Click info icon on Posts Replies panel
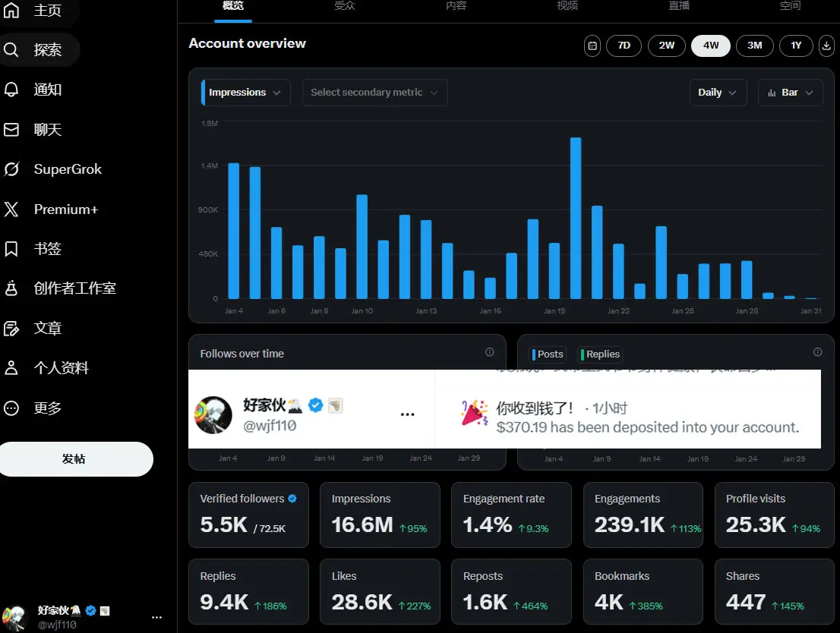 (817, 352)
